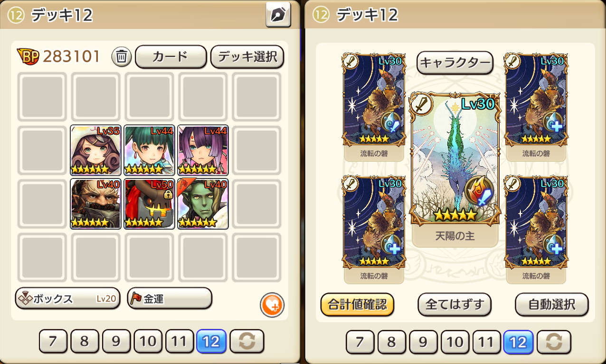Click the 合計値確認 button
The width and height of the screenshot is (606, 364).
pos(357,304)
